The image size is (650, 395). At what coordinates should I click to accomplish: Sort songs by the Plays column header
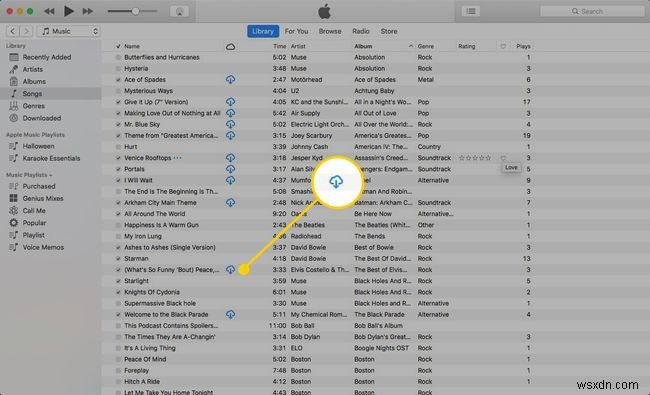coord(523,46)
